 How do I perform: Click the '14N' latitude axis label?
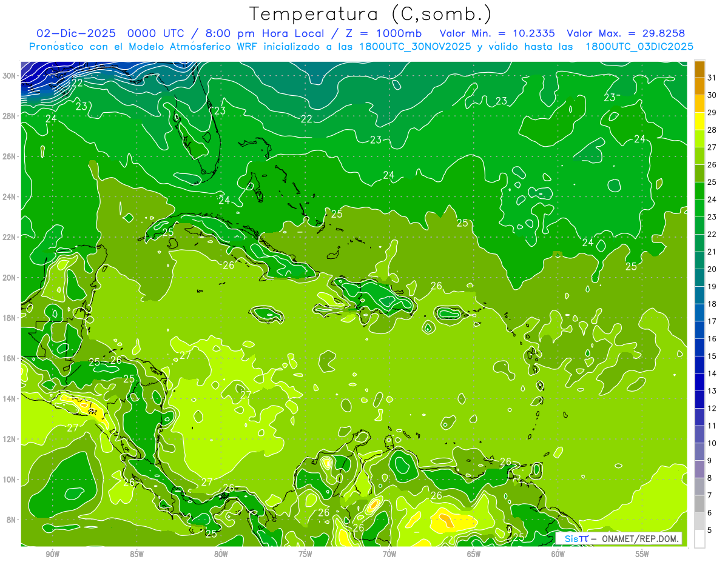[10, 398]
